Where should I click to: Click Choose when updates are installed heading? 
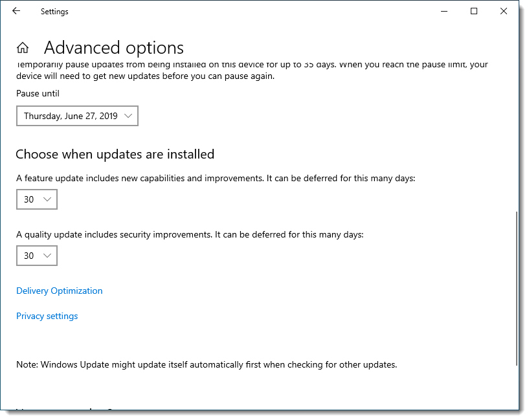pos(115,154)
